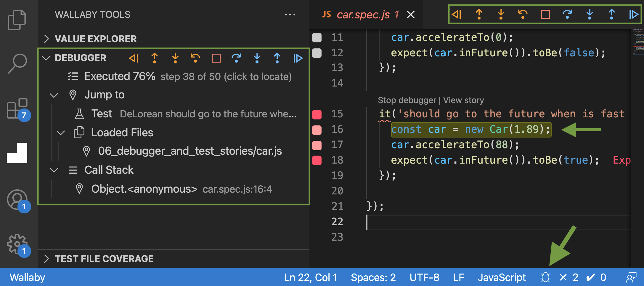Click the View story code lens link
The height and width of the screenshot is (286, 644).
463,100
